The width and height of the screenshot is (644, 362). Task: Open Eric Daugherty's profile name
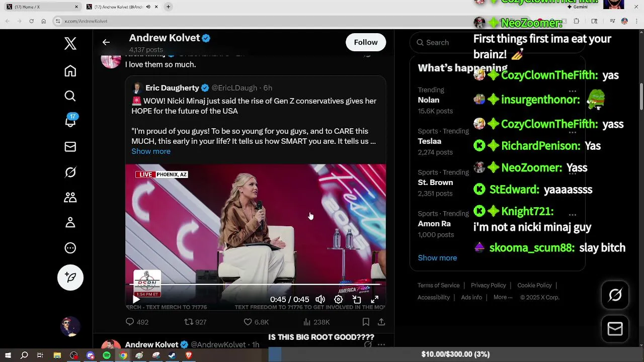point(172,88)
